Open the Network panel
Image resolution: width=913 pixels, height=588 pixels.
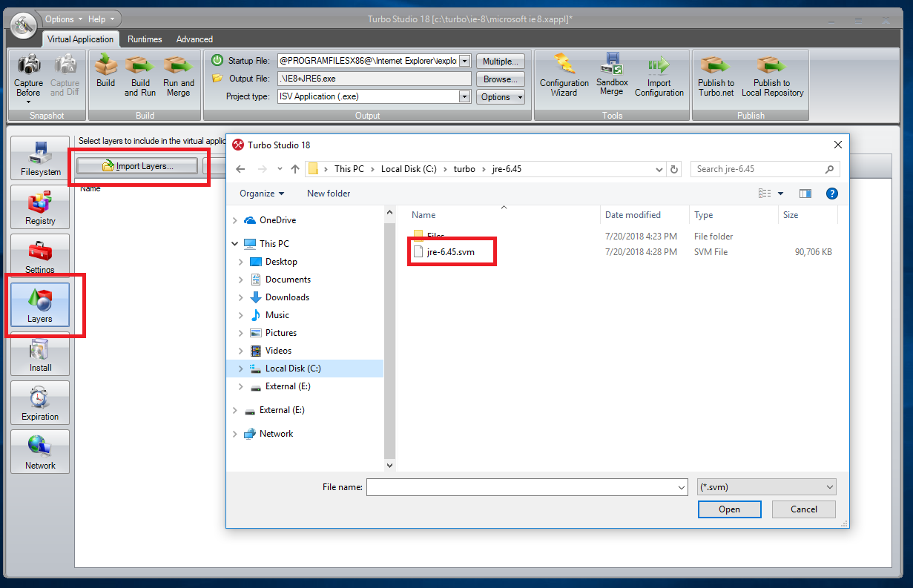tap(40, 452)
